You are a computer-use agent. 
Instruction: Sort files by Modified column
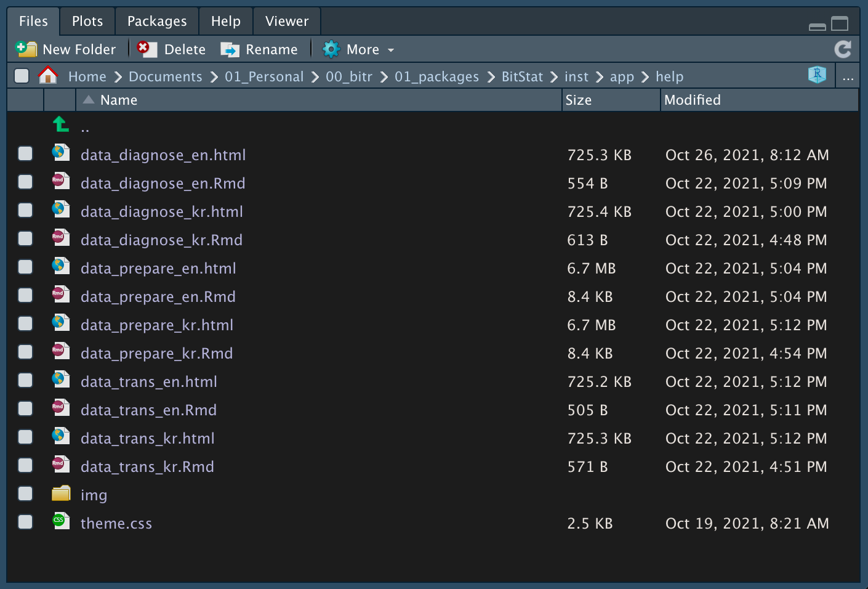(760, 100)
